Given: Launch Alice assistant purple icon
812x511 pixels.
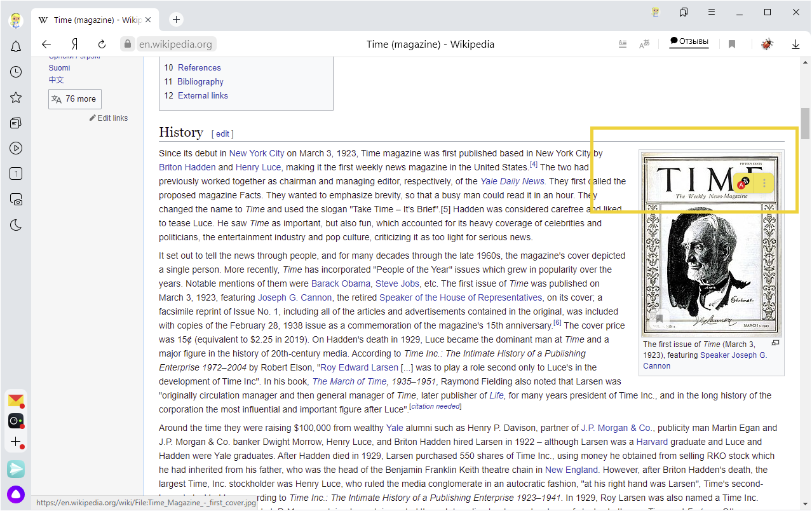Looking at the screenshot, I should point(16,494).
